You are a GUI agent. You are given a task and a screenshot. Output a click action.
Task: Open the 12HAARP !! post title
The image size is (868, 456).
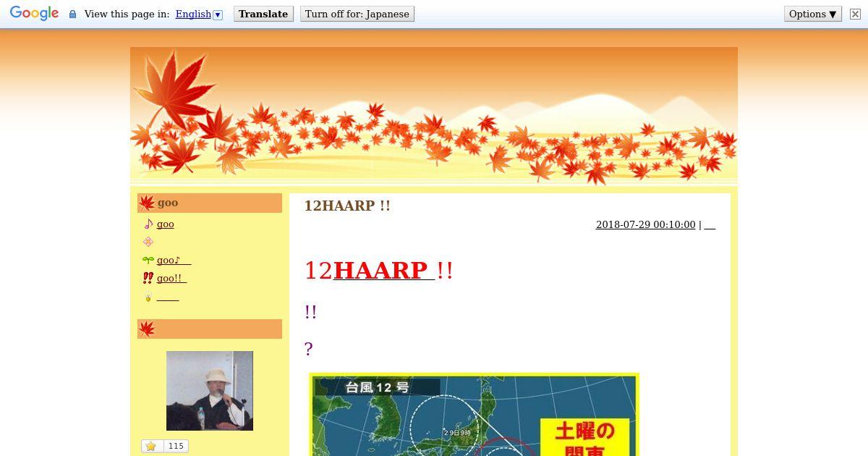[x=347, y=206]
